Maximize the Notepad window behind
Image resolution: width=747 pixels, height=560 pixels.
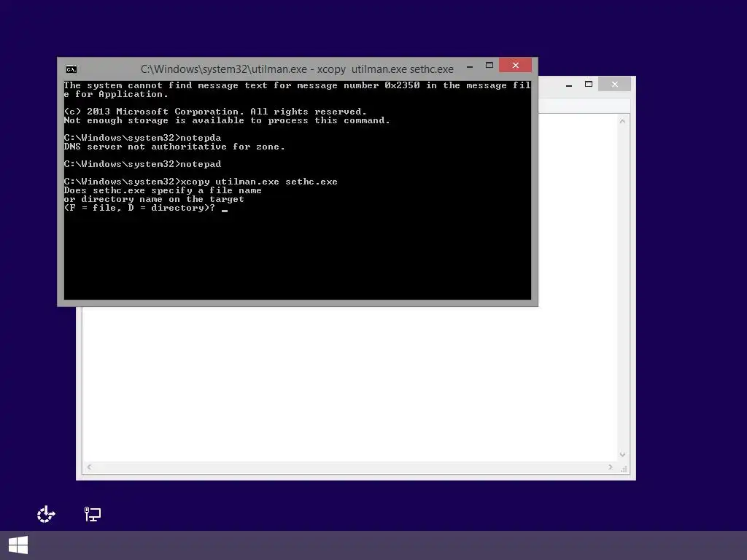pos(589,85)
